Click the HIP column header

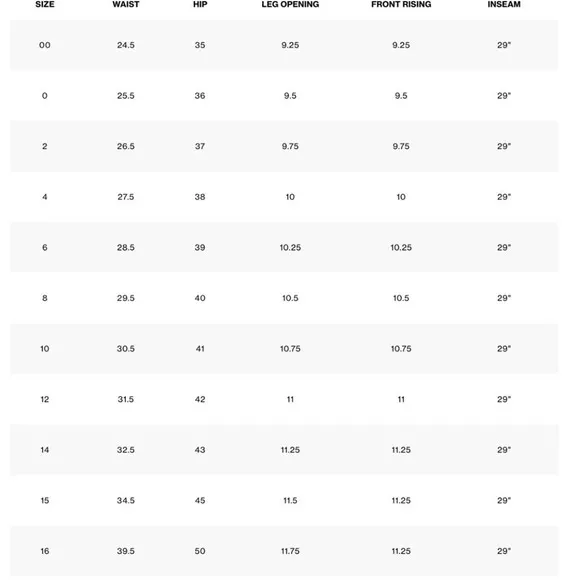coord(200,4)
